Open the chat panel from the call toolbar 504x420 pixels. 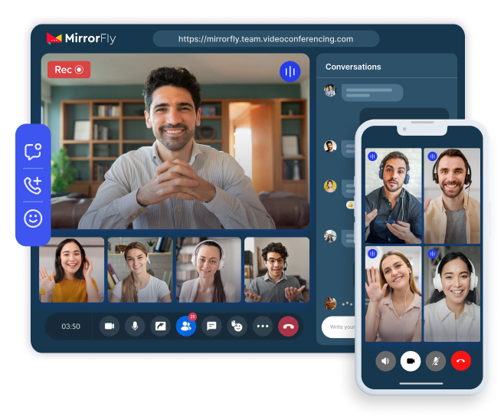[x=211, y=326]
